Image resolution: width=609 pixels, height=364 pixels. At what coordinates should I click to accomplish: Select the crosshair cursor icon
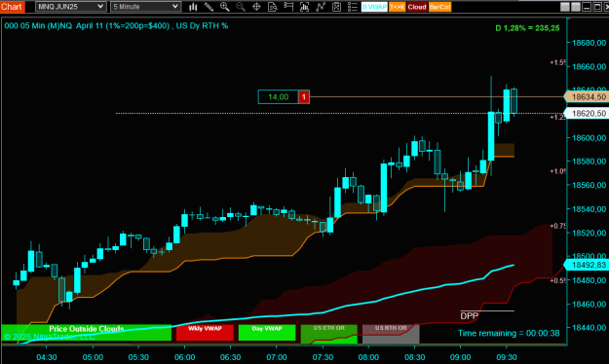pyautogui.click(x=256, y=7)
